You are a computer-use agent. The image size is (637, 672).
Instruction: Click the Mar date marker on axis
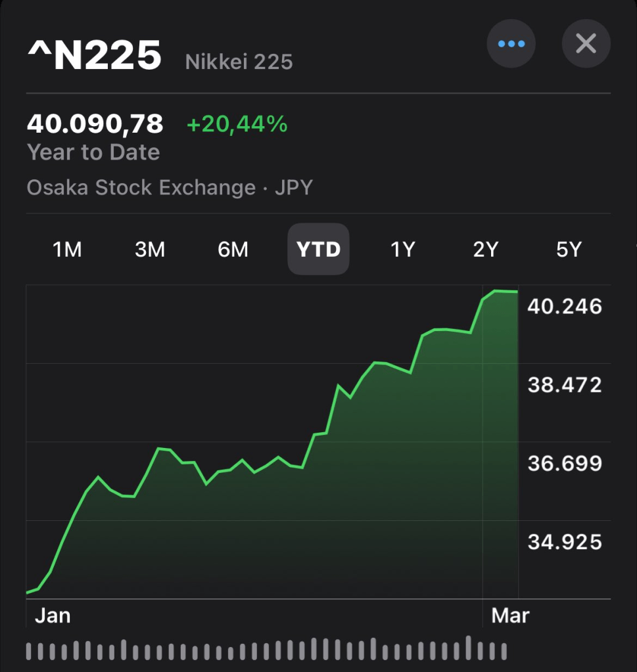pyautogui.click(x=510, y=616)
